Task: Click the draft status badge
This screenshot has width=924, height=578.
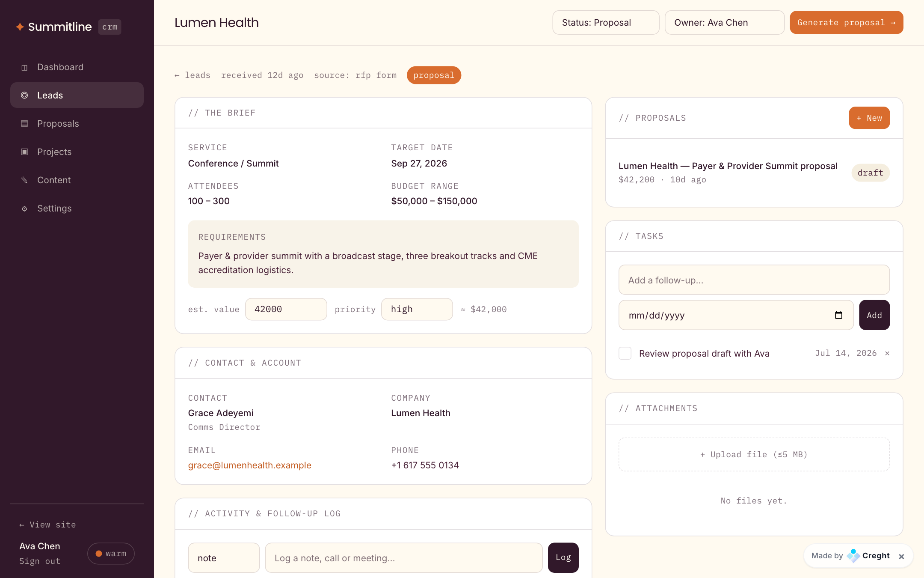Action: (x=871, y=173)
